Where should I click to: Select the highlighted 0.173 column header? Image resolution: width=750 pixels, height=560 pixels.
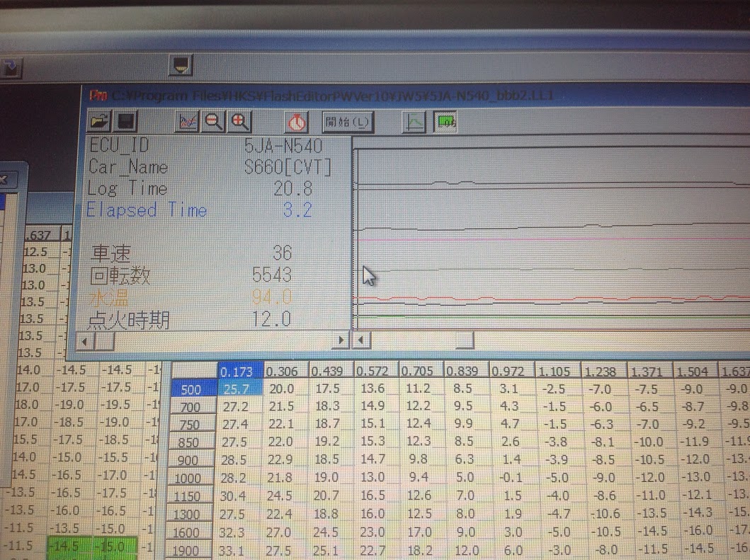point(240,371)
